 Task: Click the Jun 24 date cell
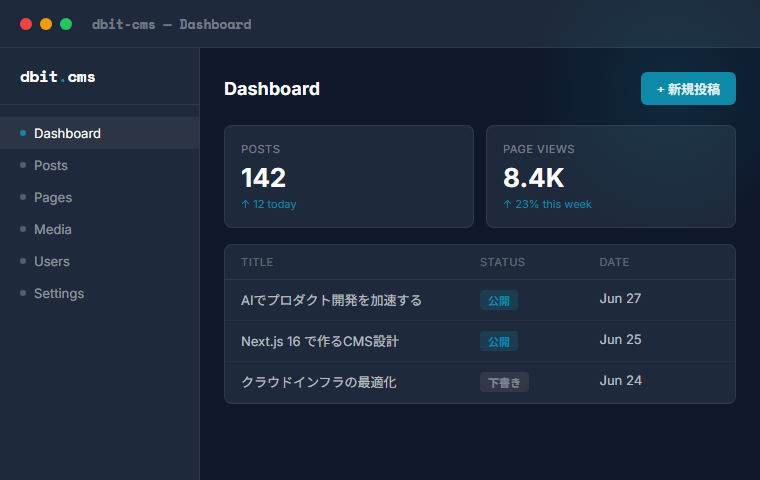tap(620, 381)
